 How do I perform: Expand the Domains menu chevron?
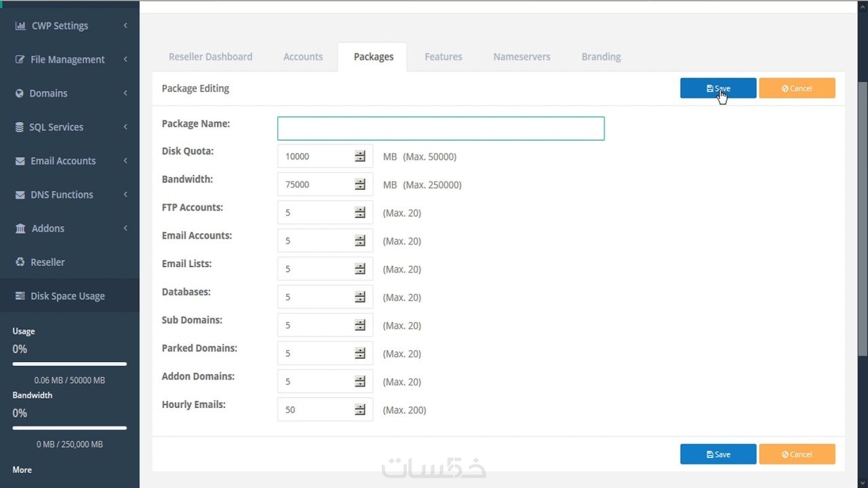pyautogui.click(x=125, y=94)
